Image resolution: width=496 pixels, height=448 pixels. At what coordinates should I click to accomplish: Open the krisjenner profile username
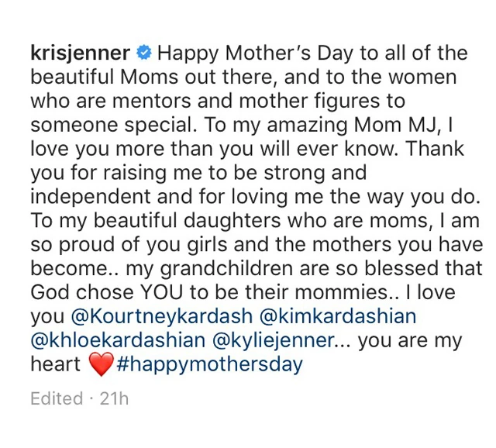coord(78,53)
